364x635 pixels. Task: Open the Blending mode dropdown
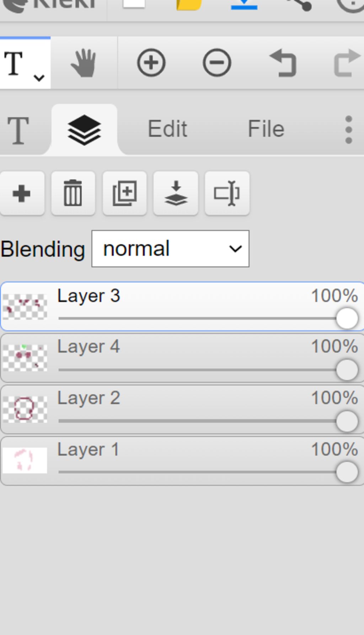tap(170, 249)
